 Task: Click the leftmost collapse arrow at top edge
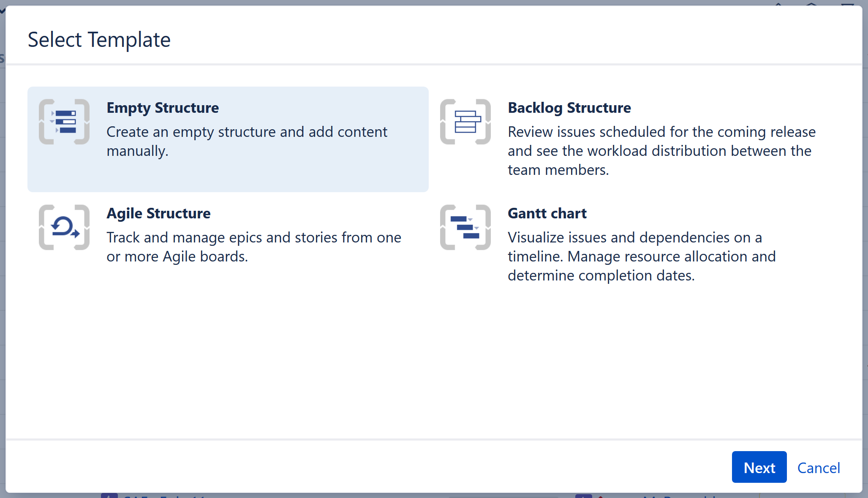pyautogui.click(x=778, y=4)
